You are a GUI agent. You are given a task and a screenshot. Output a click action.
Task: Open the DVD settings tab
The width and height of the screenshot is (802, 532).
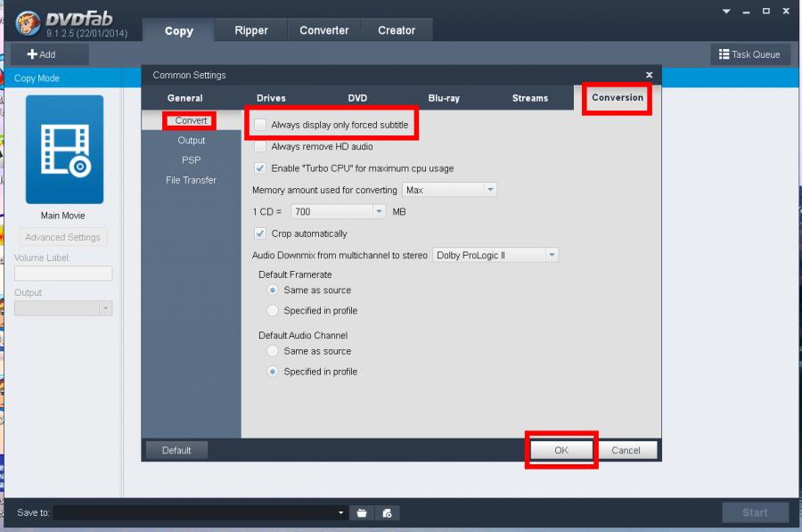pos(357,98)
